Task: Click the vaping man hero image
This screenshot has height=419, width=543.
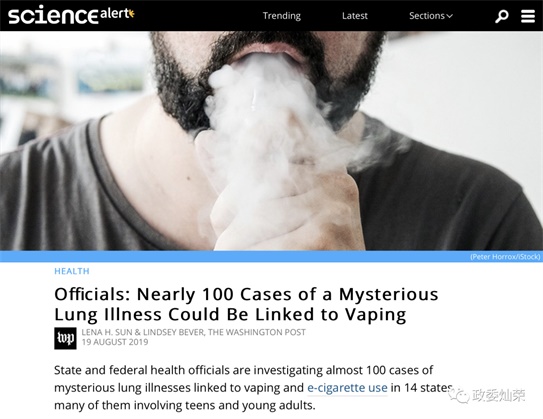Action: [272, 141]
